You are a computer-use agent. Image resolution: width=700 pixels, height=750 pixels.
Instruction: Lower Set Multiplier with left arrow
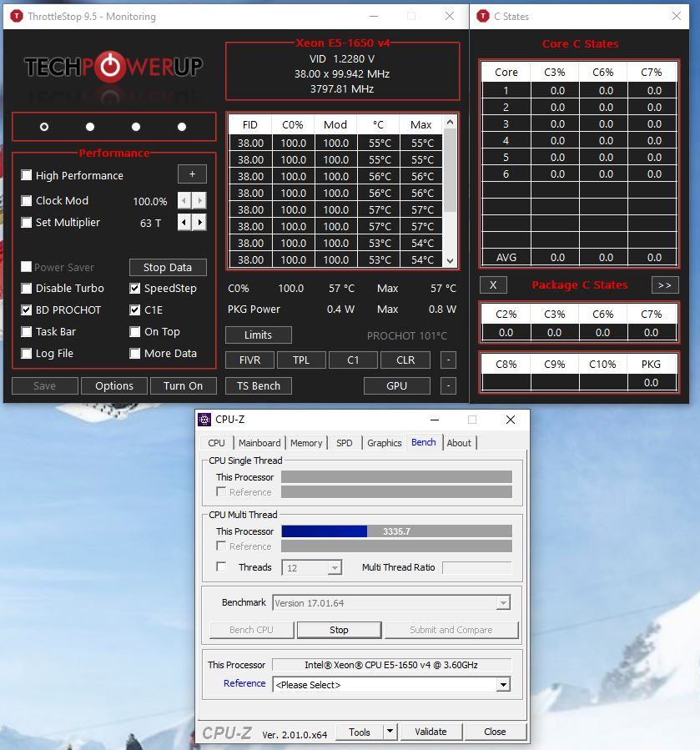pos(184,222)
